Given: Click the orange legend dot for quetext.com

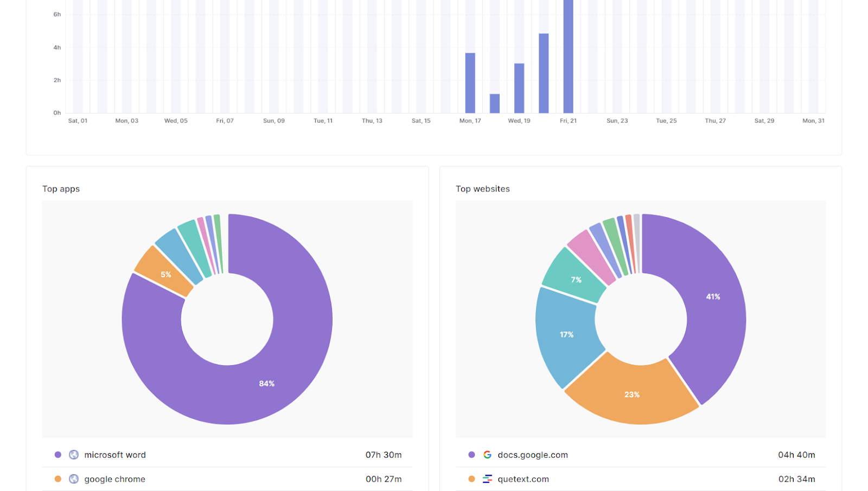Looking at the screenshot, I should click(471, 479).
